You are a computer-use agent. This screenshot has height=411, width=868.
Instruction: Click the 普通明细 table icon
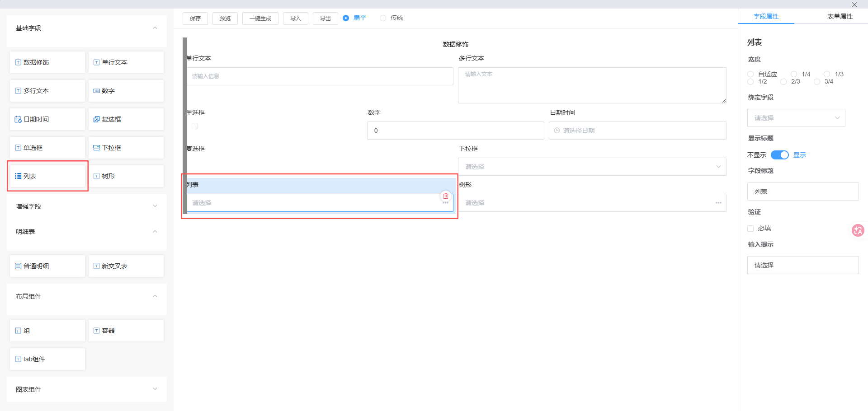[x=18, y=266]
